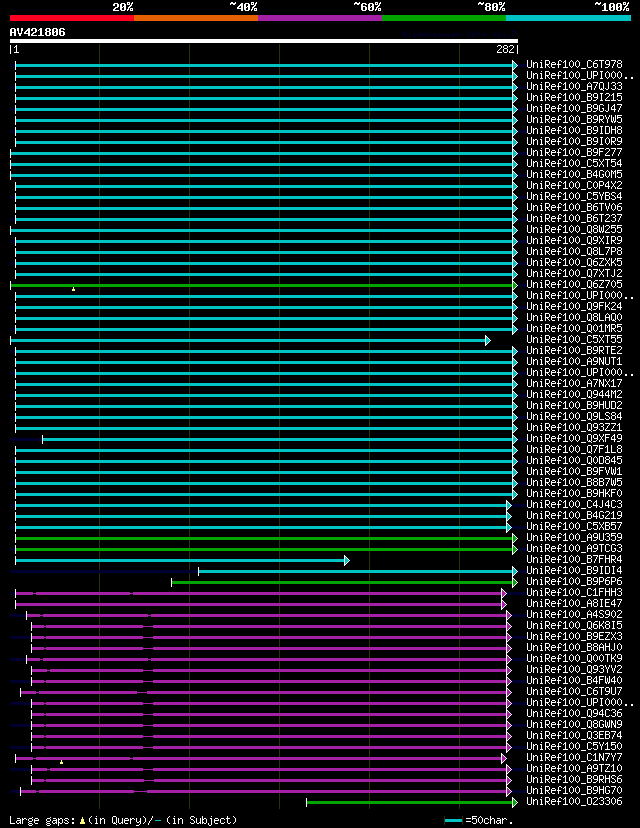Select the UniRef100_Q01MR5 label
The width and height of the screenshot is (640, 828).
point(574,328)
